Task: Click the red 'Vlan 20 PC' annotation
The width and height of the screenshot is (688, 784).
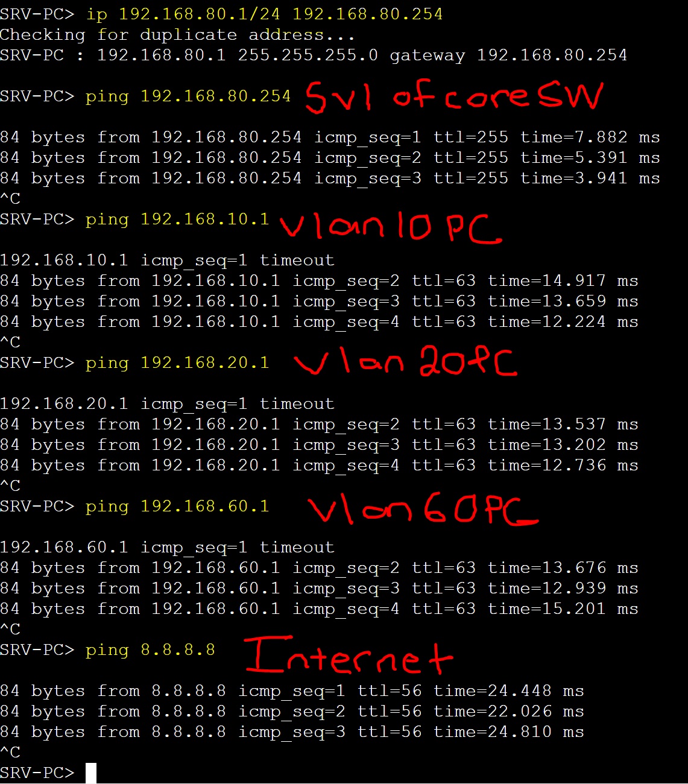Action: click(x=405, y=361)
